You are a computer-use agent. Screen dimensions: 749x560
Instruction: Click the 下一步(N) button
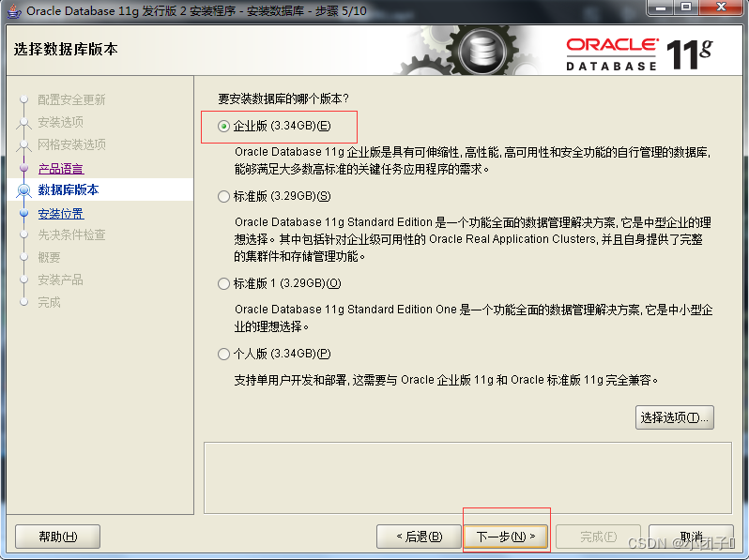click(x=505, y=537)
